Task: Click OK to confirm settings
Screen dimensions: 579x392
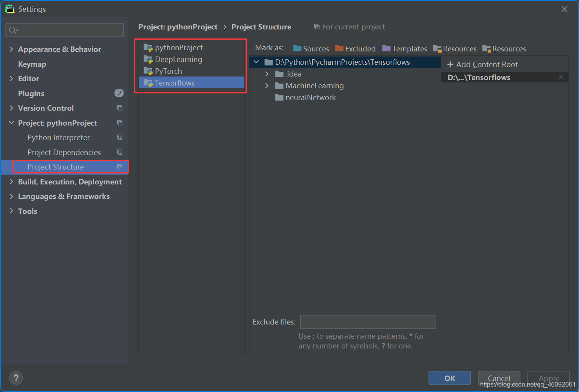Action: coord(450,378)
